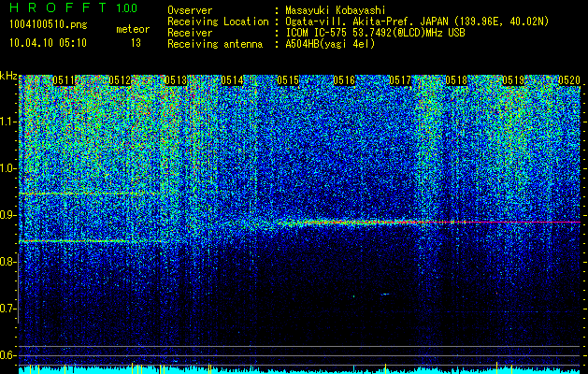Image resolution: width=588 pixels, height=374 pixels.
Task: Click the HROFFT 1.0.0 title text
Action: click(74, 7)
